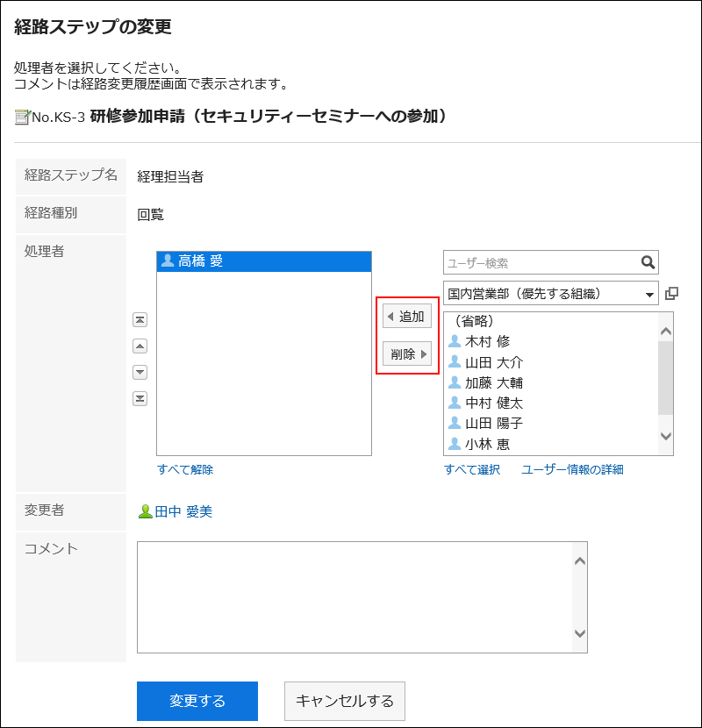Click the すべて解除 link

click(x=185, y=469)
